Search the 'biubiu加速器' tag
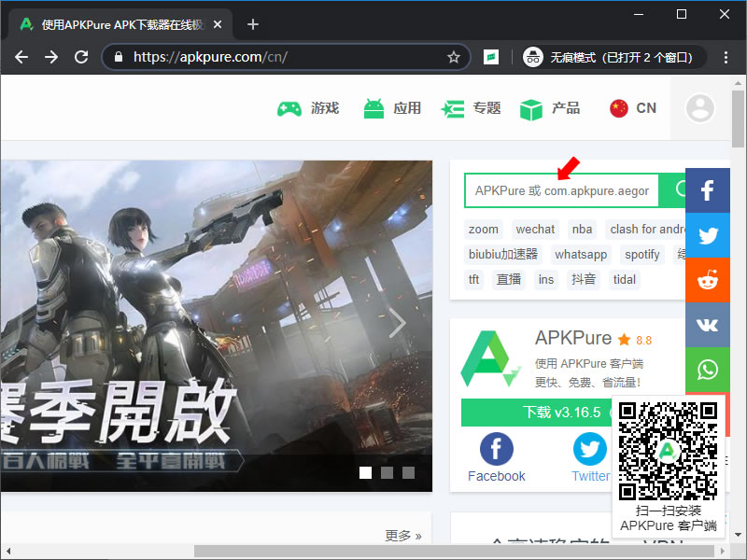This screenshot has width=747, height=560. [x=503, y=255]
